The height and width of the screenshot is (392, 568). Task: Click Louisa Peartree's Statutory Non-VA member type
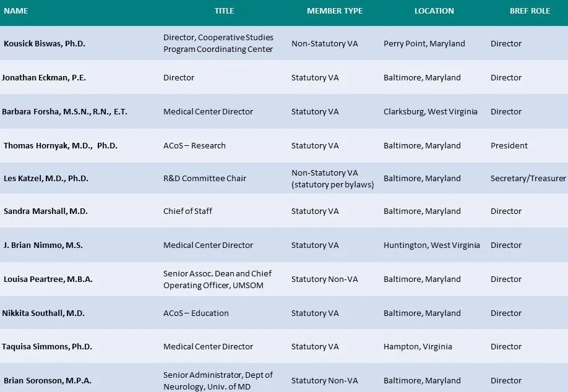pos(325,279)
